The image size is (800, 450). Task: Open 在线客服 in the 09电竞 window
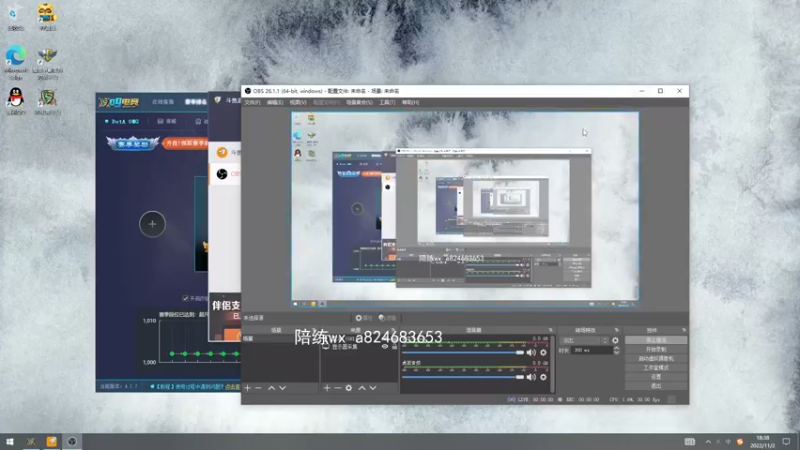[x=163, y=102]
